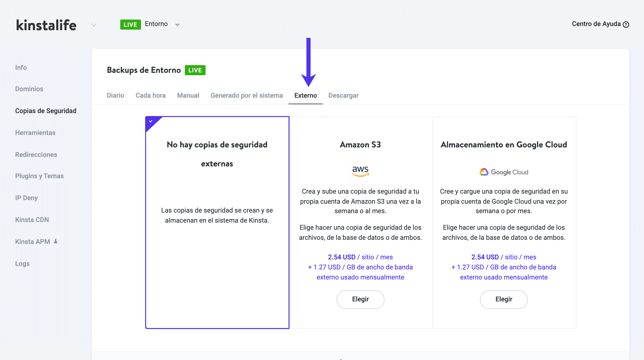This screenshot has height=360, width=644.
Task: Click the Kinsta APM upgrade icon
Action: pos(55,241)
